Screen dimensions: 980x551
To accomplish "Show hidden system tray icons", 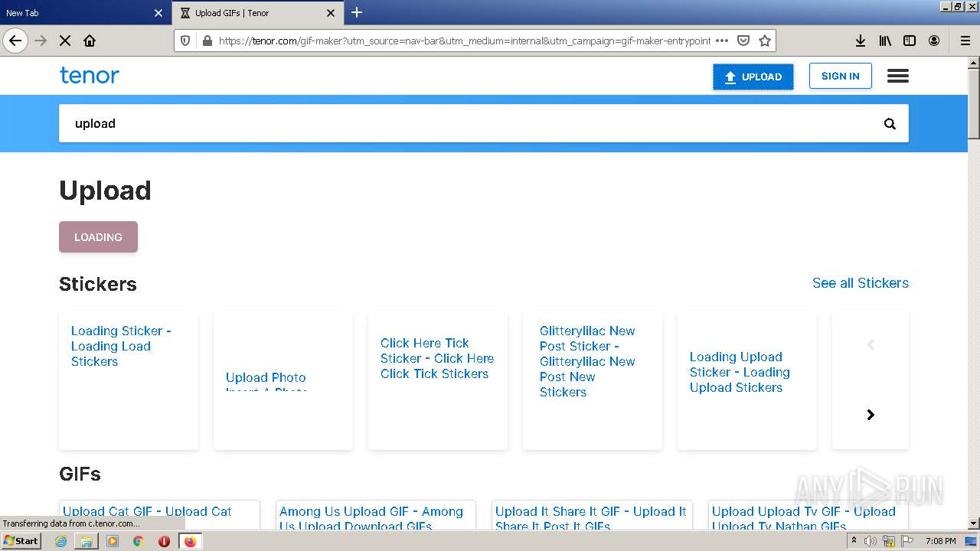I will tap(854, 541).
